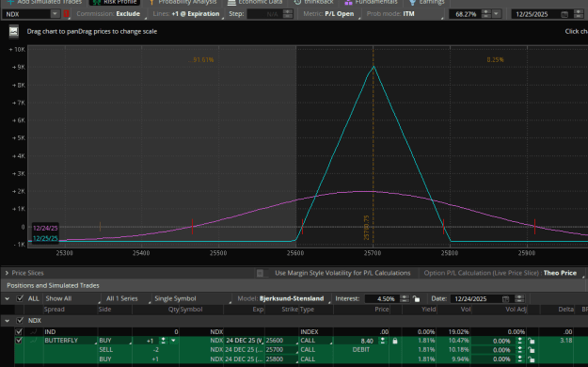Open the BUTTERFLY spread type dropdown
588x367 pixels.
70,341
